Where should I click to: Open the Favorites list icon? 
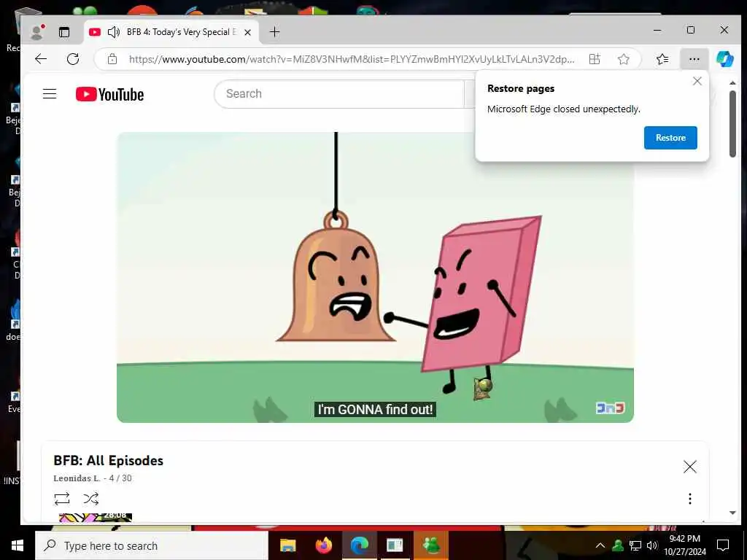662,59
